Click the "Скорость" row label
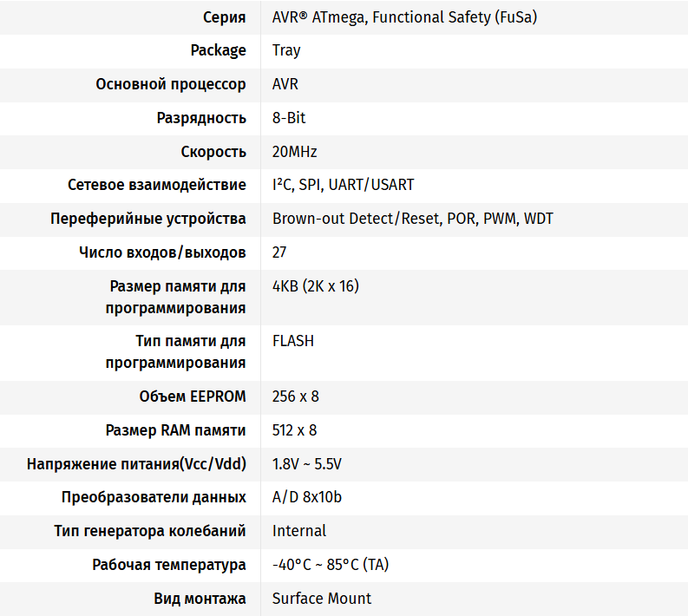This screenshot has height=616, width=688. click(x=213, y=152)
